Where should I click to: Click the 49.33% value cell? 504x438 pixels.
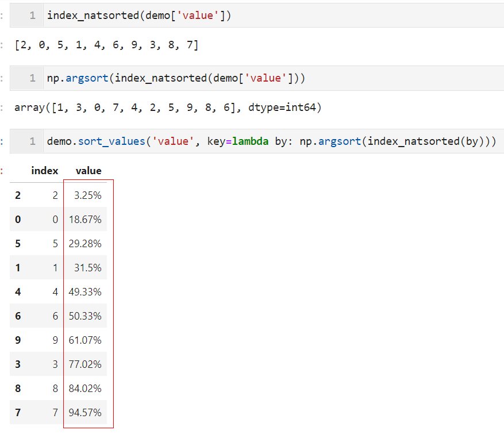85,291
